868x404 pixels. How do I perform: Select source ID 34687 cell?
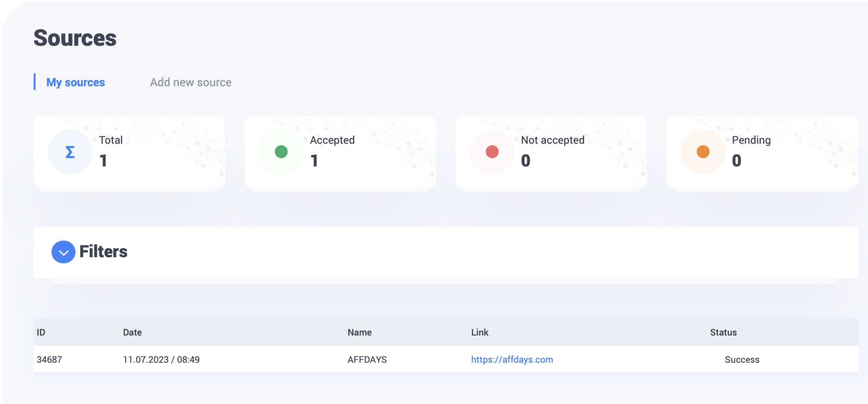point(50,359)
